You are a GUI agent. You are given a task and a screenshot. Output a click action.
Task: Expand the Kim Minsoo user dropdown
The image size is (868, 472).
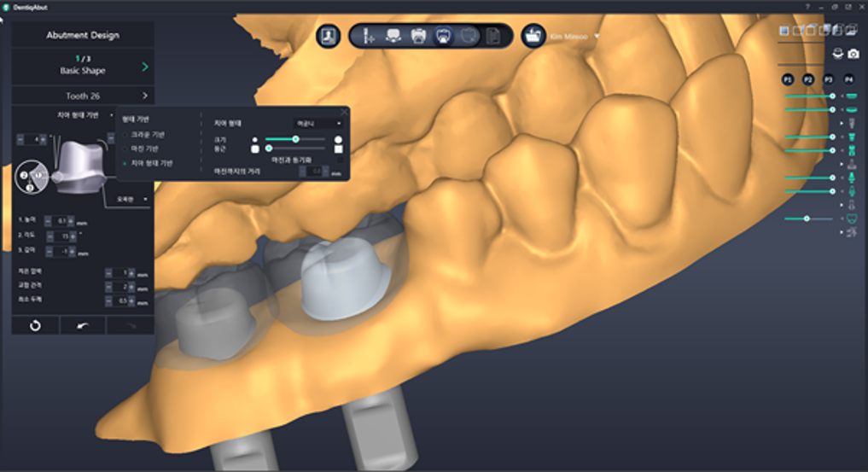(x=597, y=37)
